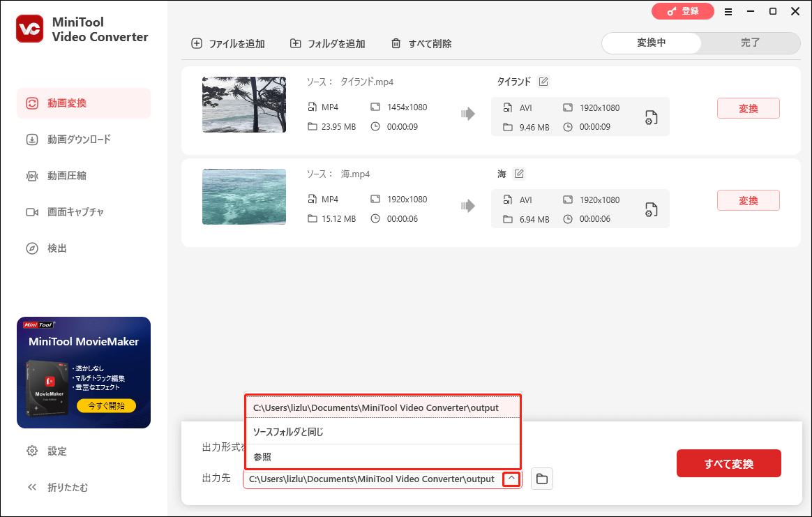Viewport: 812px width, 517px height.
Task: Open the 検出 sidebar item
Action: point(46,248)
